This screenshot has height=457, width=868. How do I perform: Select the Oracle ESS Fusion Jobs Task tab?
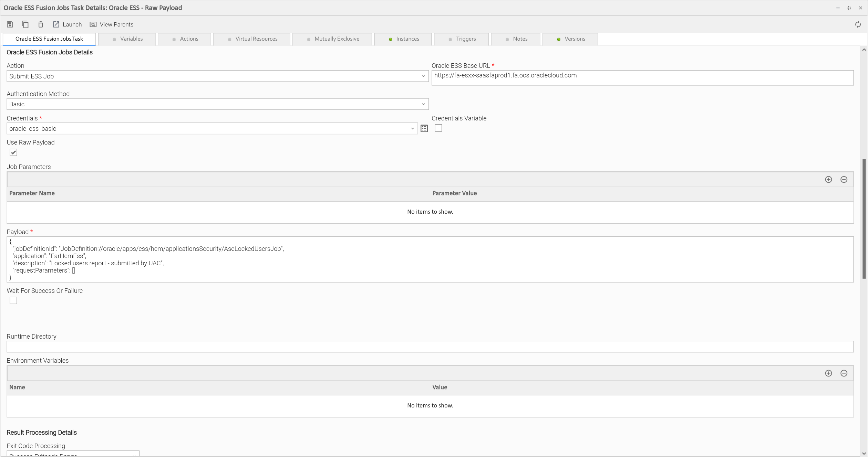49,39
